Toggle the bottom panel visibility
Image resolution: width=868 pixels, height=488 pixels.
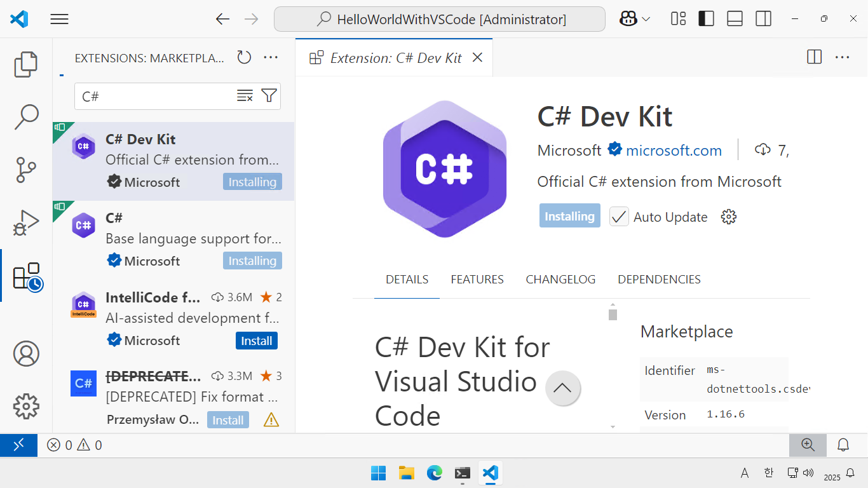(x=735, y=19)
